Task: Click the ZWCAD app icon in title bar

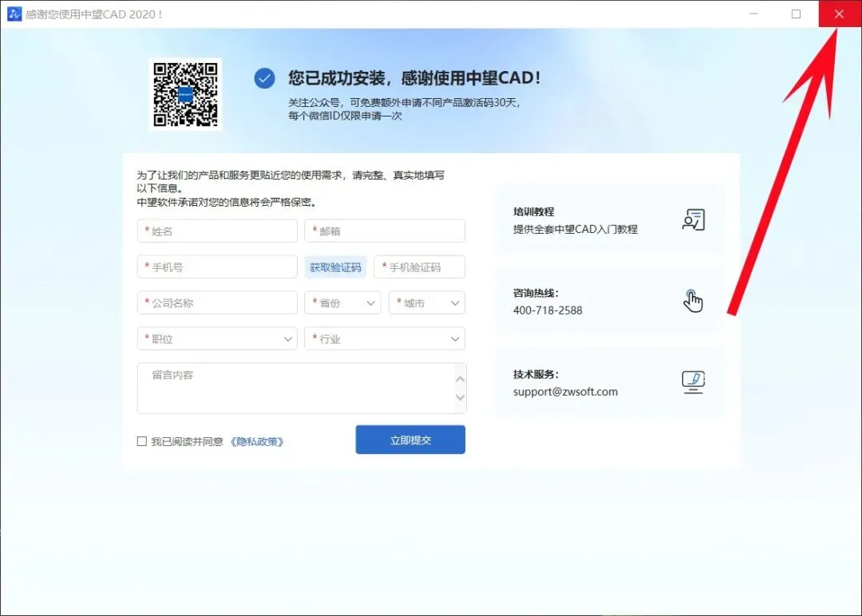Action: [x=14, y=14]
